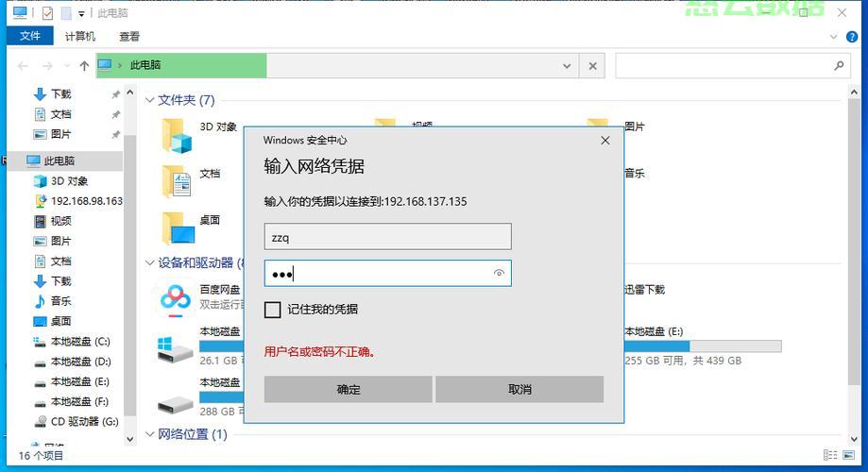Collapse the 网络位置 (1) group
This screenshot has width=868, height=472.
point(149,434)
